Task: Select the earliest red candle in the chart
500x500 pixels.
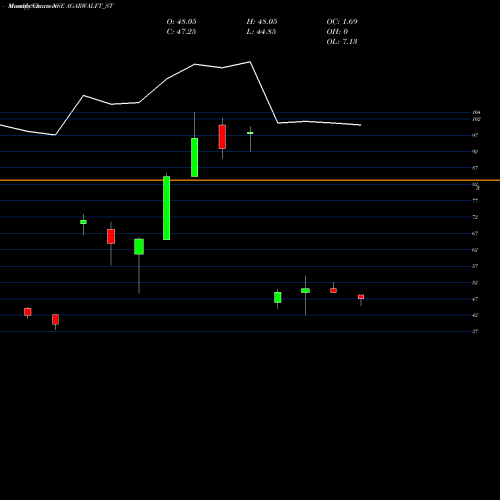Action: pos(28,312)
